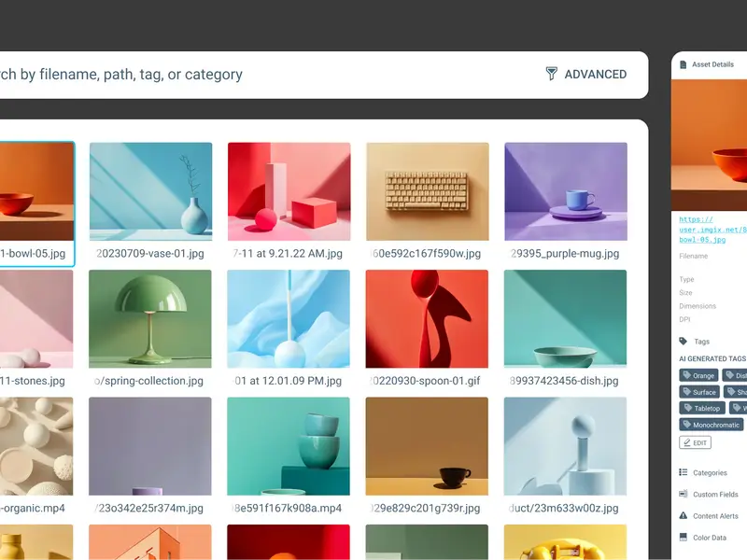
Task: Open the Custom Fields icon
Action: pyautogui.click(x=684, y=494)
